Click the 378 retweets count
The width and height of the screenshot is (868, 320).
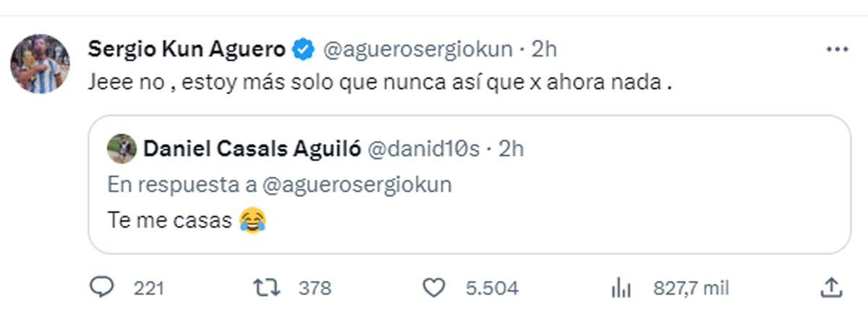(315, 288)
